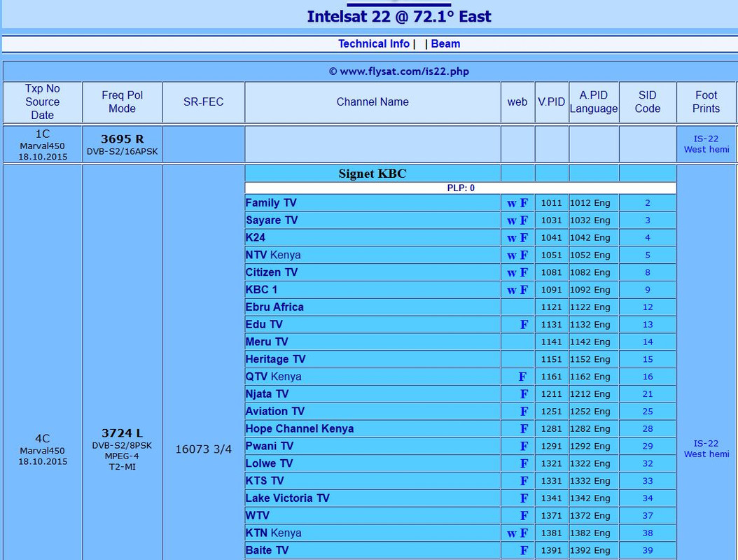Open the Technical Info link
This screenshot has height=560, width=738.
pos(374,44)
